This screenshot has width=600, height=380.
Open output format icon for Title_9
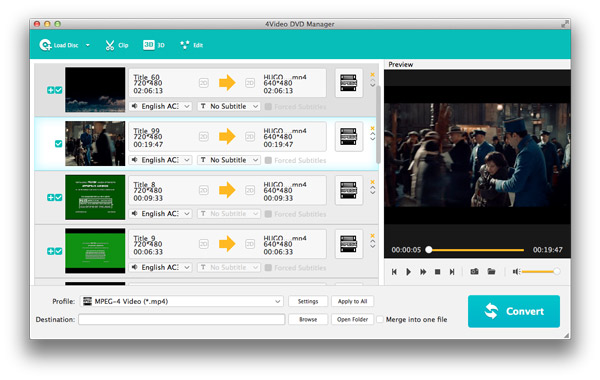pos(348,244)
